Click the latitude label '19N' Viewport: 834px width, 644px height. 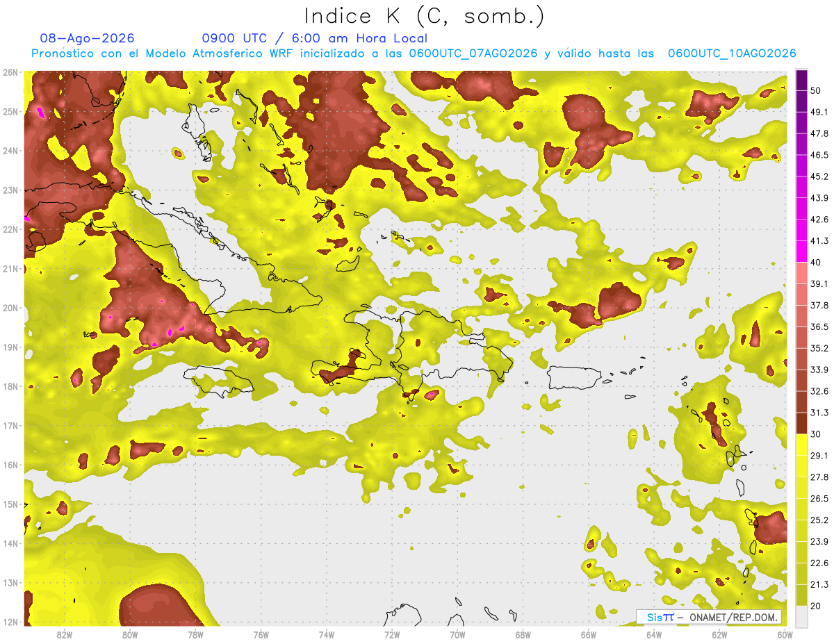point(10,347)
